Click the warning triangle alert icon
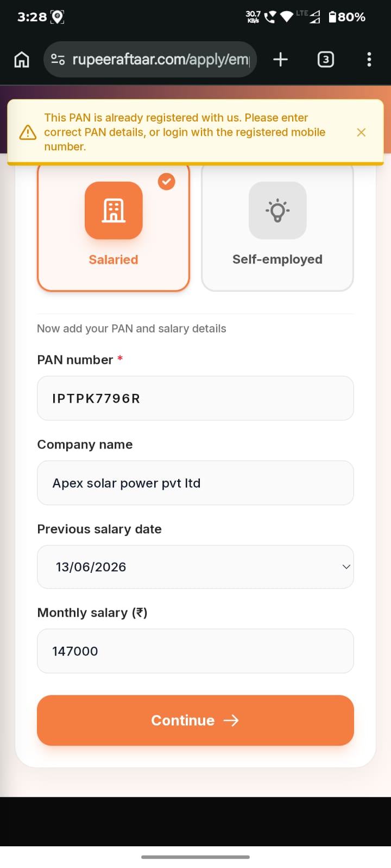The image size is (391, 868). pyautogui.click(x=28, y=132)
